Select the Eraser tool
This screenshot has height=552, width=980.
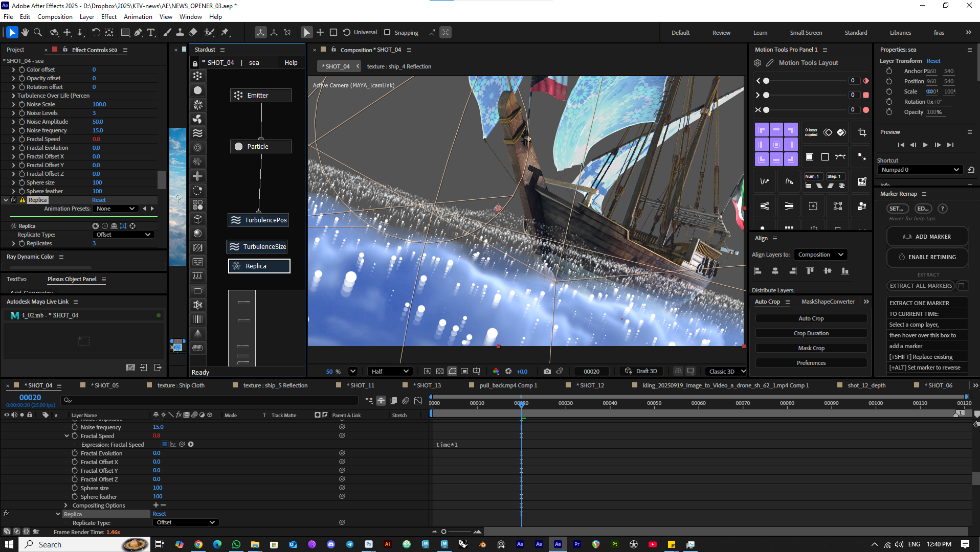pos(193,32)
